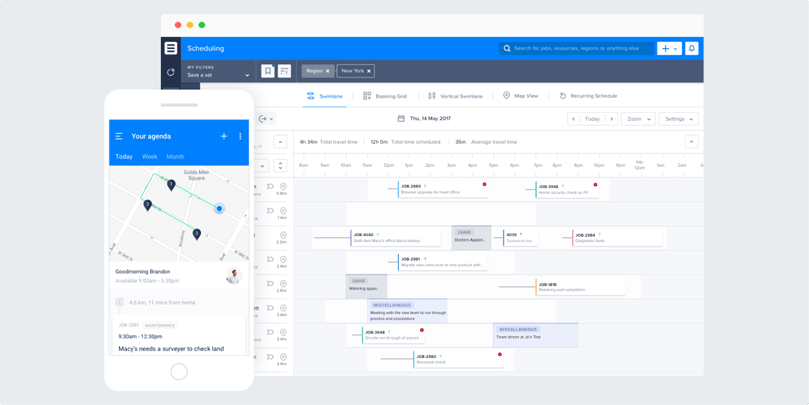
Task: Switch to the Swimlane view tab
Action: coord(325,96)
